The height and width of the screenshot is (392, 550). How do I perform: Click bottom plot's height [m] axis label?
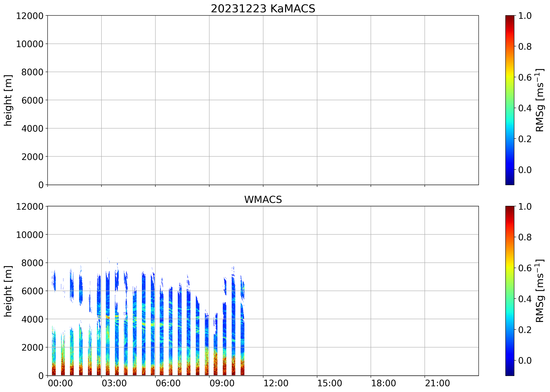point(8,291)
